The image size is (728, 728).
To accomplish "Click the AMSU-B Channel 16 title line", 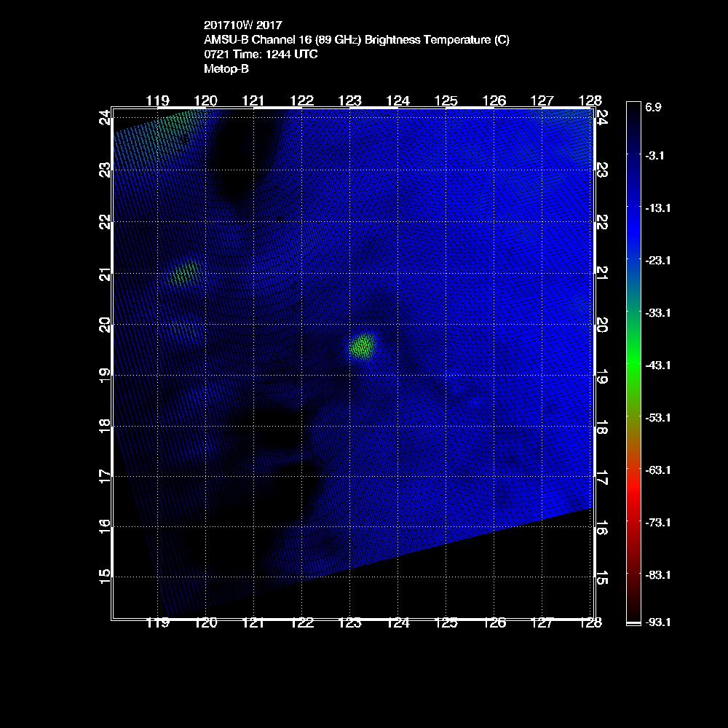I will (x=357, y=40).
